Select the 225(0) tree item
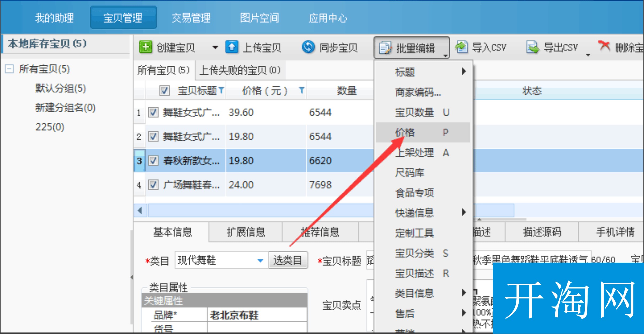 50,127
